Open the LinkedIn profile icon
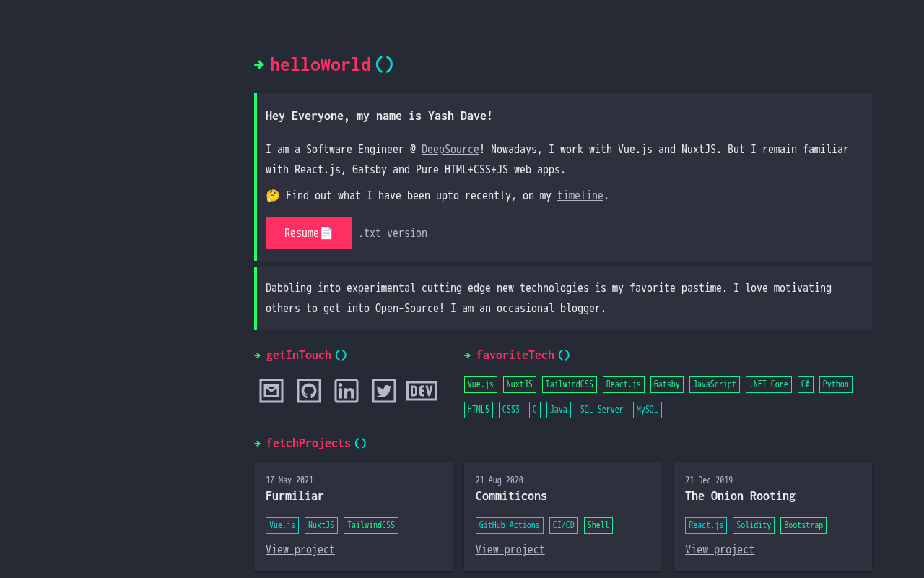 click(x=346, y=391)
